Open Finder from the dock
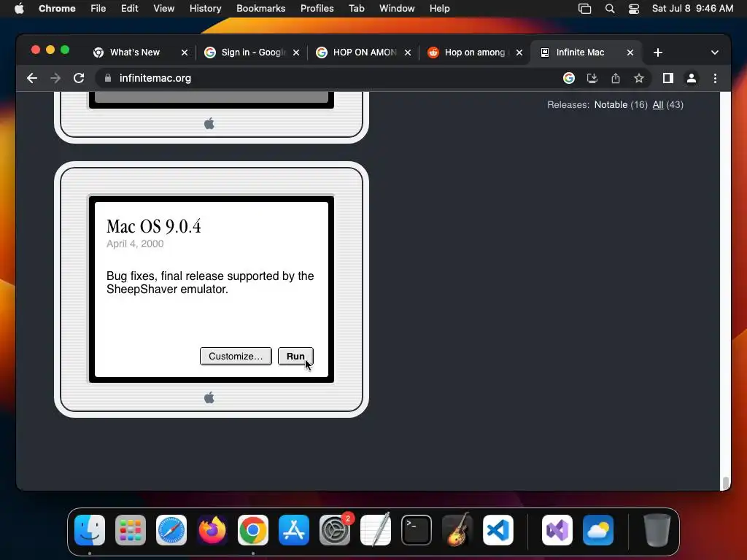Viewport: 747px width, 560px height. 90,530
